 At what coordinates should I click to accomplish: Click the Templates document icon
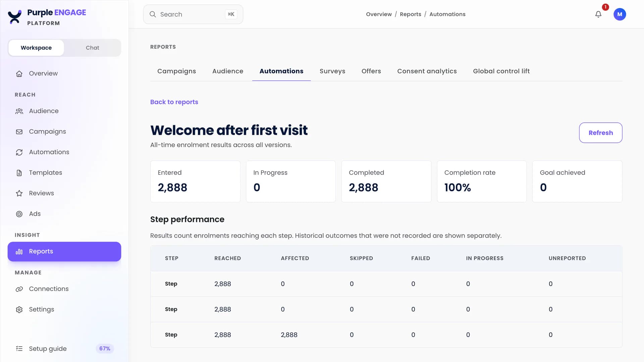[19, 173]
